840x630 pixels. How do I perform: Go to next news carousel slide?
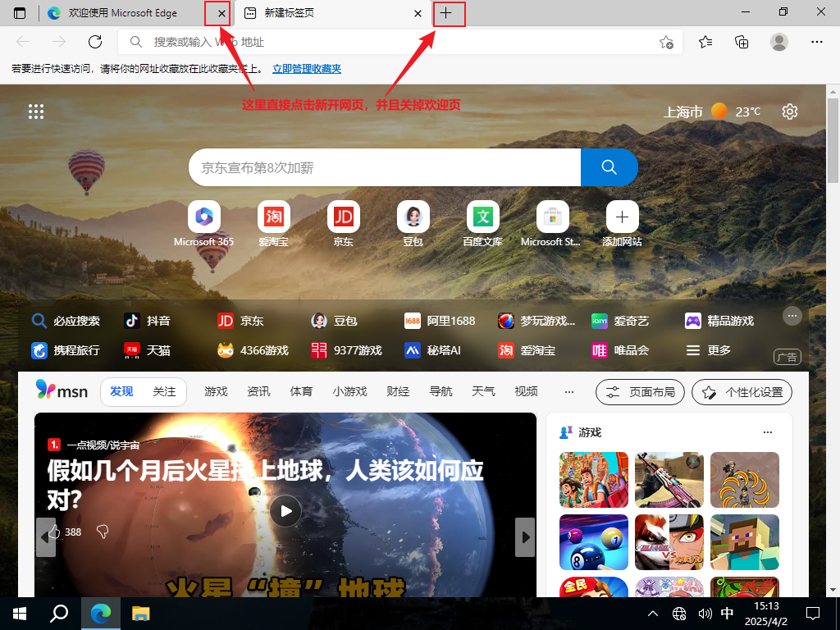(525, 536)
